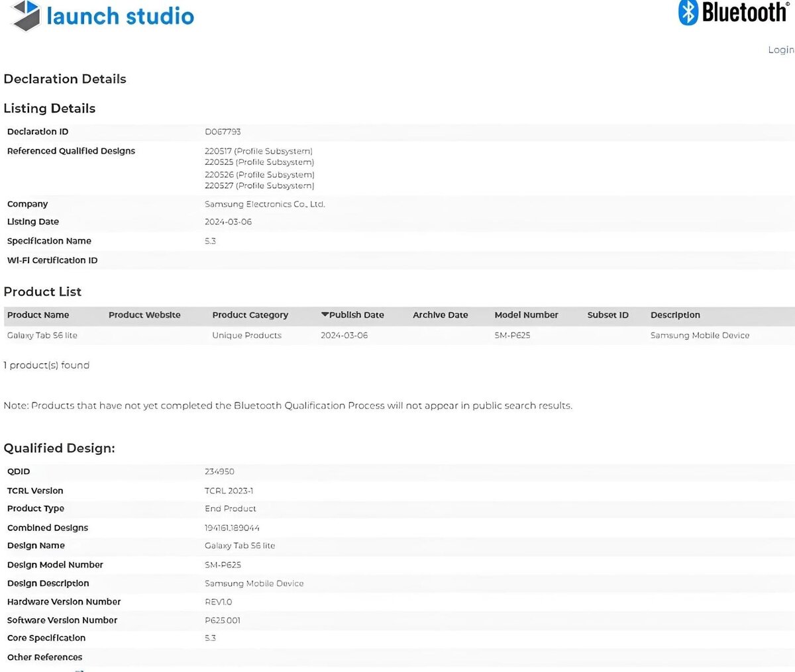Click TCRL Version value TCRL 2023-1
This screenshot has height=672, width=795.
point(229,491)
